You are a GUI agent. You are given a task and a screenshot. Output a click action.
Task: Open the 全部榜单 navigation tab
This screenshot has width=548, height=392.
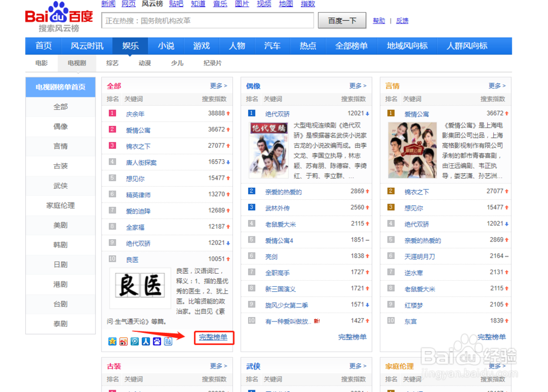pyautogui.click(x=351, y=46)
